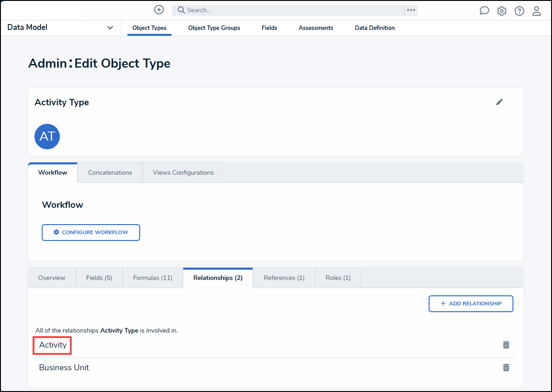Open the user profile icon
552x392 pixels.
click(537, 11)
